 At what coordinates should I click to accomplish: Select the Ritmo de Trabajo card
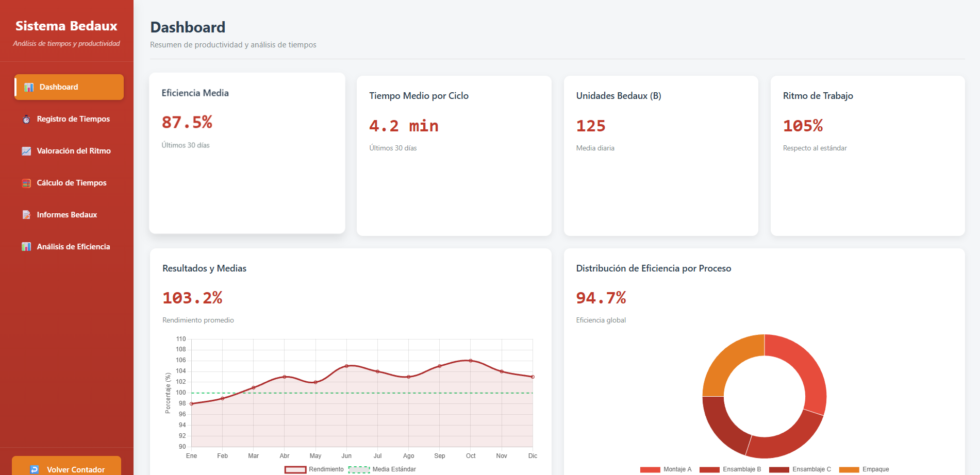coord(867,156)
